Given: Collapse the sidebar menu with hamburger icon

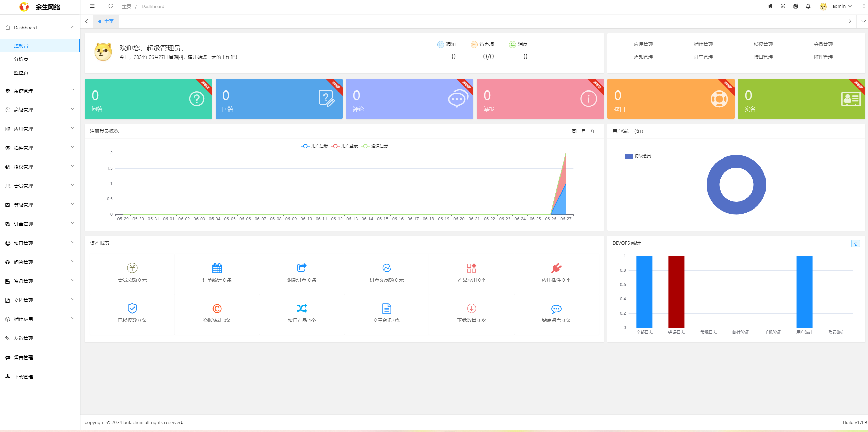Looking at the screenshot, I should tap(92, 6).
